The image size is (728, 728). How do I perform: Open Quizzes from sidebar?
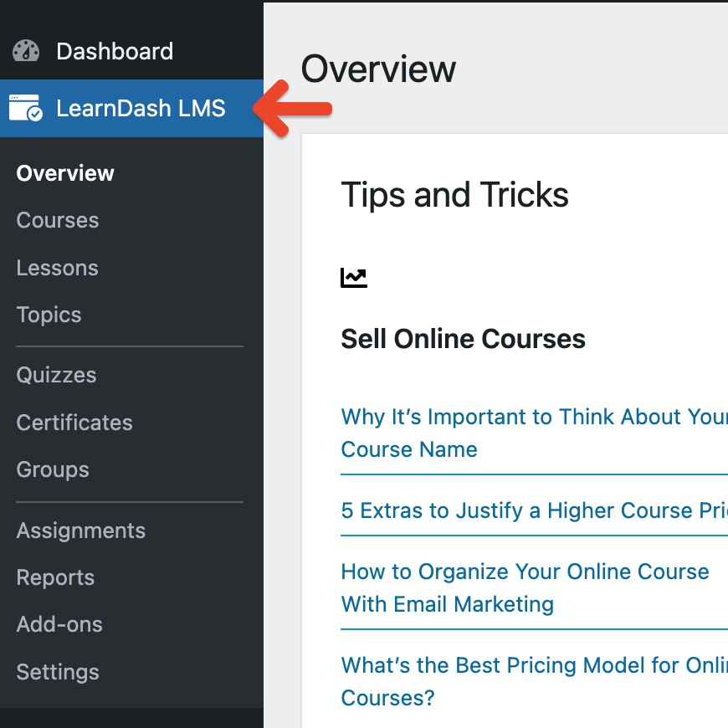(x=57, y=375)
